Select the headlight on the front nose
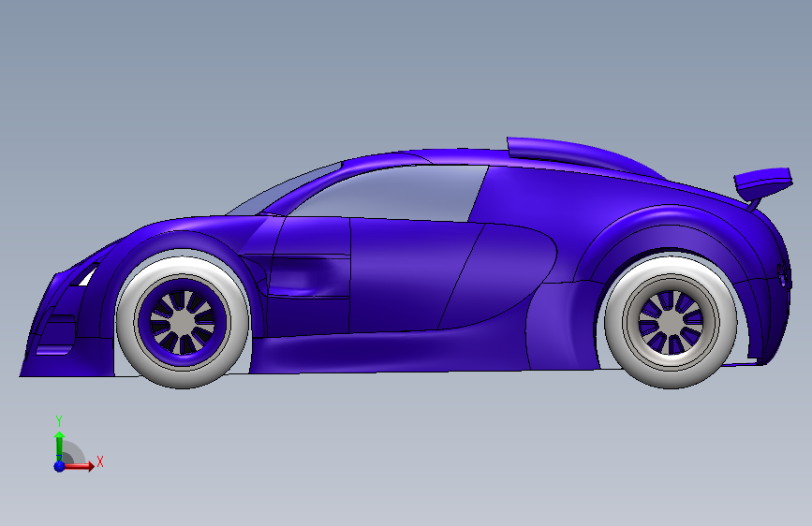The width and height of the screenshot is (812, 526). [x=86, y=275]
